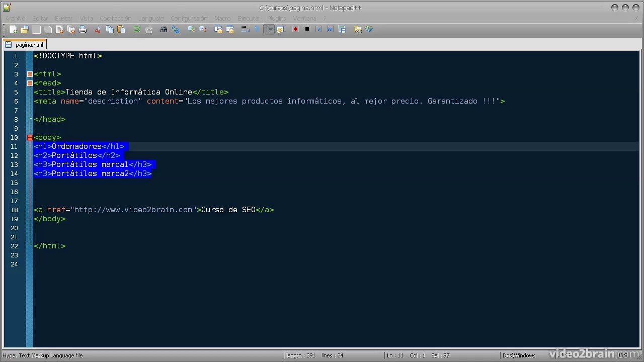Open the Lenguaje menu
Viewport: 644px width, 362px height.
(151, 19)
